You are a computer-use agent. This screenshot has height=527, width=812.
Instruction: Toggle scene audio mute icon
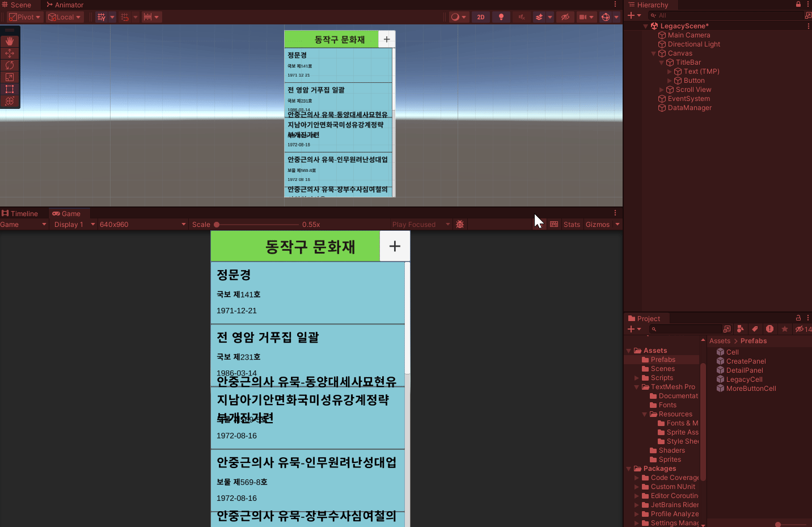[522, 17]
